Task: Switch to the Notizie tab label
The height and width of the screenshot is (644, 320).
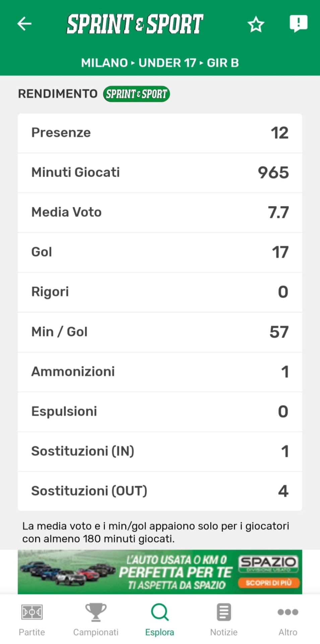Action: point(224,632)
